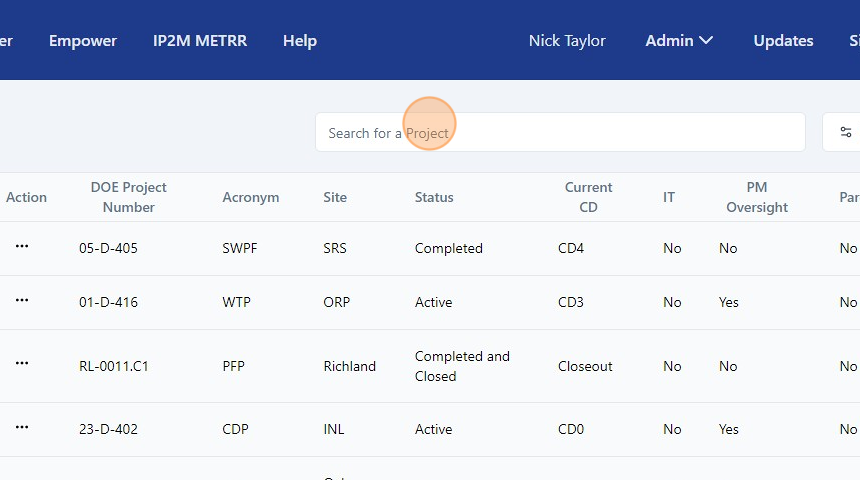Expand the Admin dropdown menu

[x=679, y=41]
